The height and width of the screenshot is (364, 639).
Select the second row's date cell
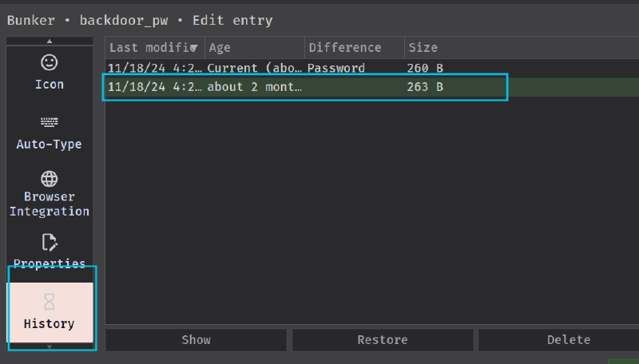click(x=153, y=87)
